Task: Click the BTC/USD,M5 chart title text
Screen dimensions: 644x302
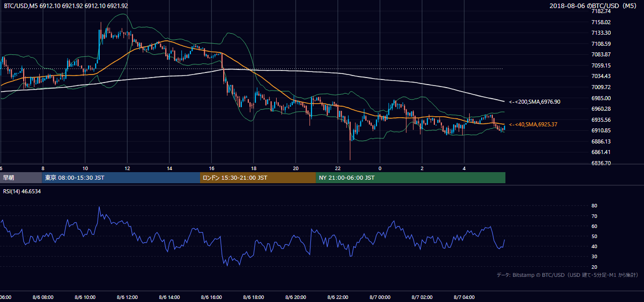Action: (66, 6)
